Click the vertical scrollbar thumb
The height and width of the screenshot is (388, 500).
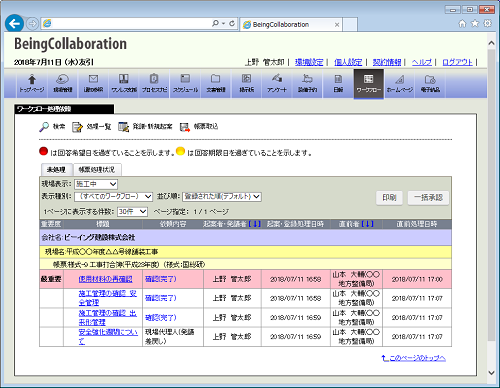click(x=491, y=195)
